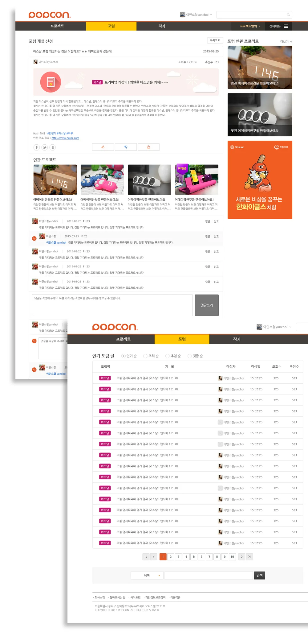Click the POPCON logo in the forum list page

115,327
